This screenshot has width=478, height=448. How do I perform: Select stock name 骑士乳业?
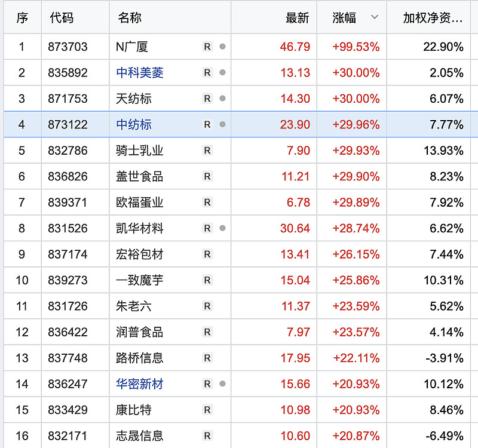coord(140,151)
